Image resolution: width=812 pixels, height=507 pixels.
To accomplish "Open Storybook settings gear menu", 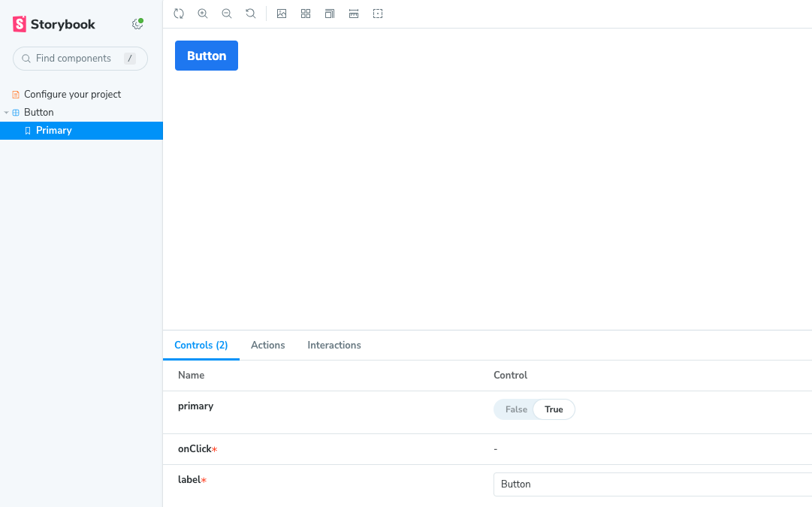I will point(137,24).
